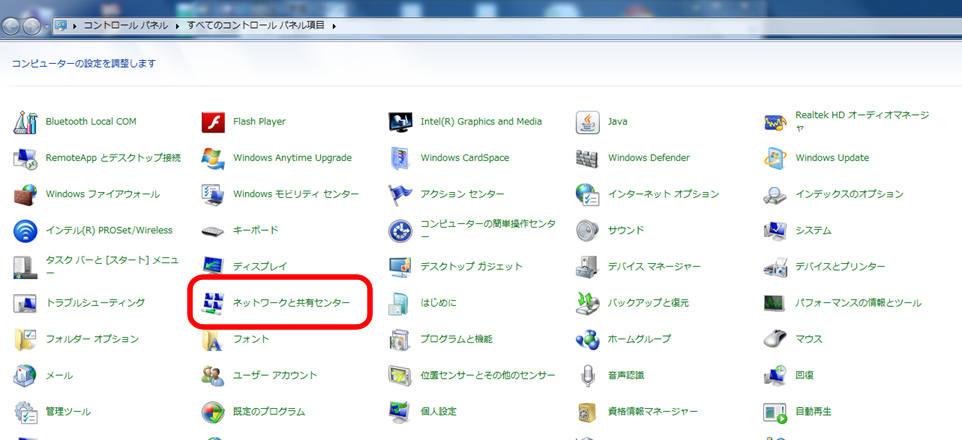This screenshot has width=962, height=440.
Task: Open 回復 link
Action: pos(804,376)
